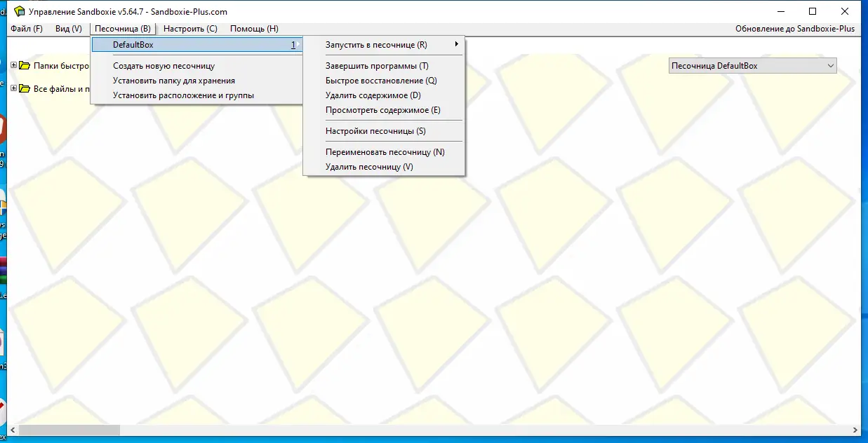This screenshot has height=443, width=868.
Task: Open the Настроить (C) menu
Action: (x=190, y=29)
